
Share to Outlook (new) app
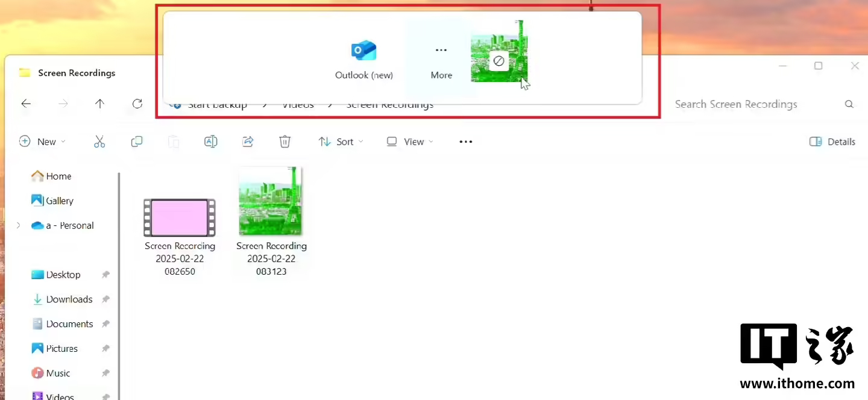point(364,59)
